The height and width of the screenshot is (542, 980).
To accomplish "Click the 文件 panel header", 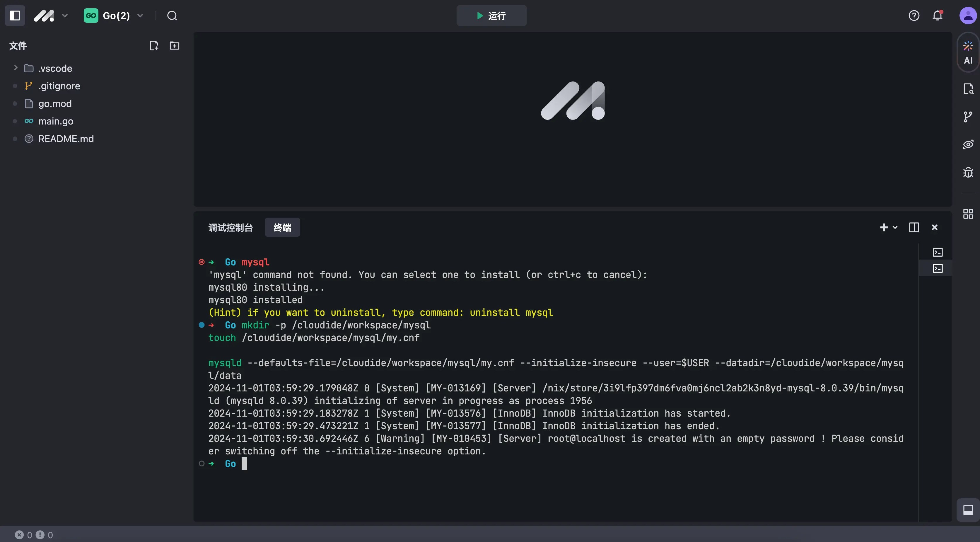I will (x=18, y=46).
